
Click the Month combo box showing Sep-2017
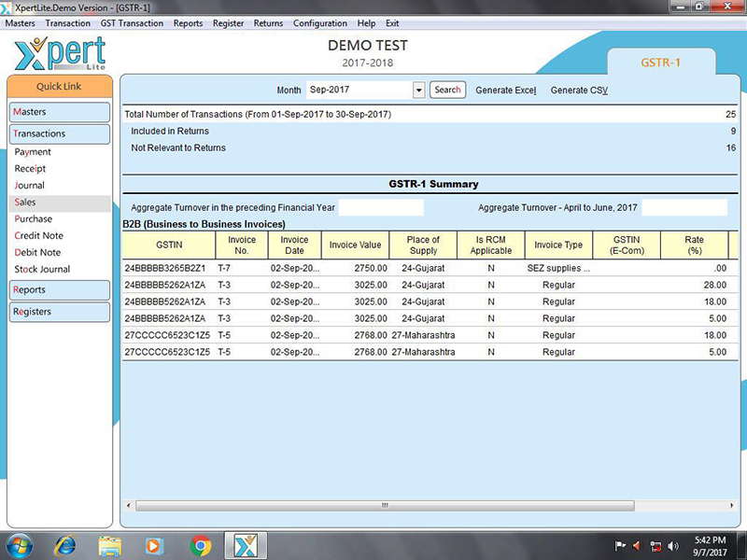point(365,90)
